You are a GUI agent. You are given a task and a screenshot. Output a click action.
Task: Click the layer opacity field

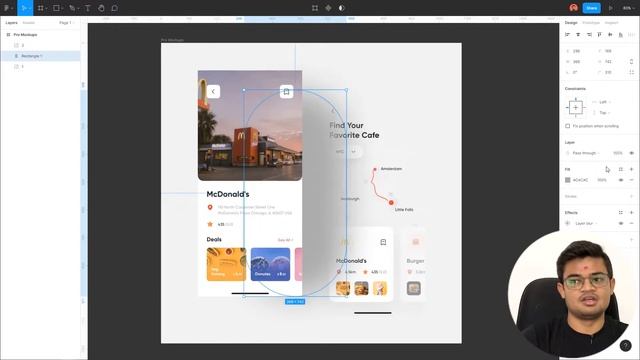pyautogui.click(x=617, y=153)
